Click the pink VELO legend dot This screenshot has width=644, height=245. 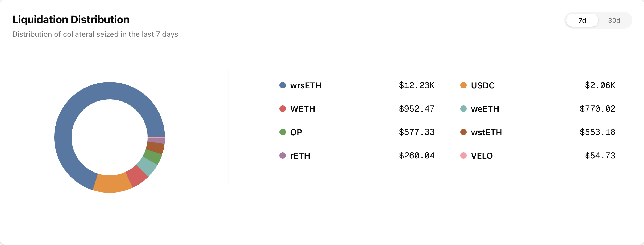[463, 156]
